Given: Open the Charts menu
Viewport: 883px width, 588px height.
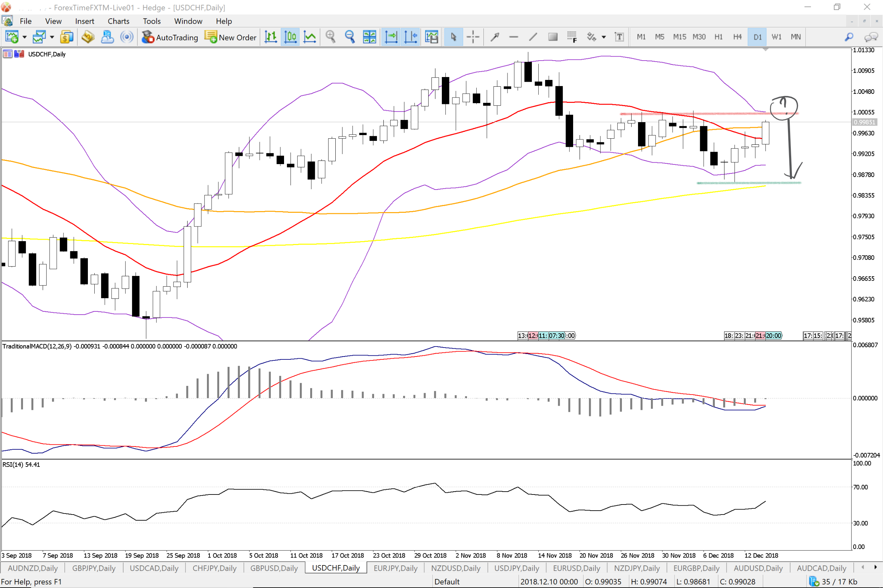Looking at the screenshot, I should 118,21.
